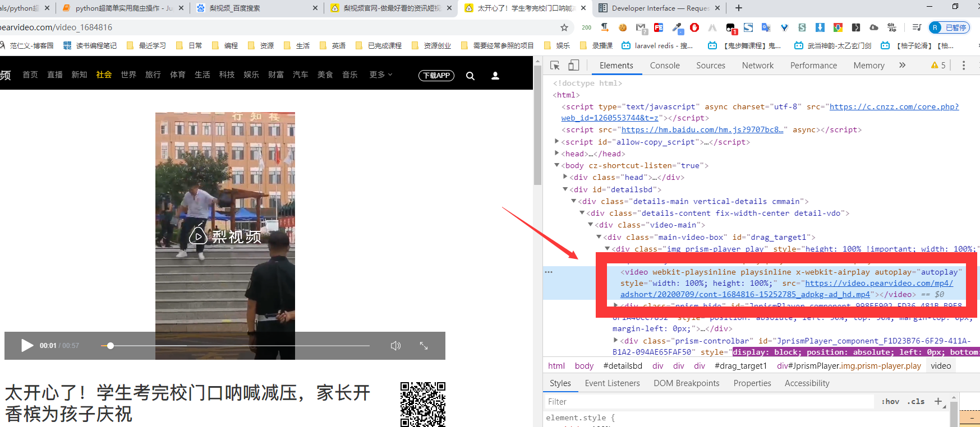Bookmark this page with the star icon
Viewport: 980px width, 427px height.
tap(564, 27)
